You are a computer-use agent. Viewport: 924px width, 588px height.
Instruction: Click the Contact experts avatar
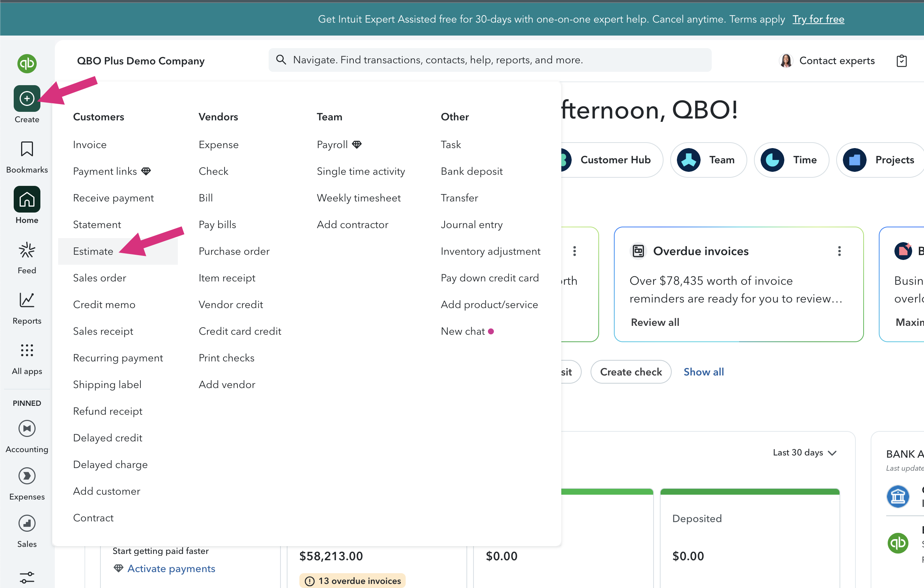(786, 61)
